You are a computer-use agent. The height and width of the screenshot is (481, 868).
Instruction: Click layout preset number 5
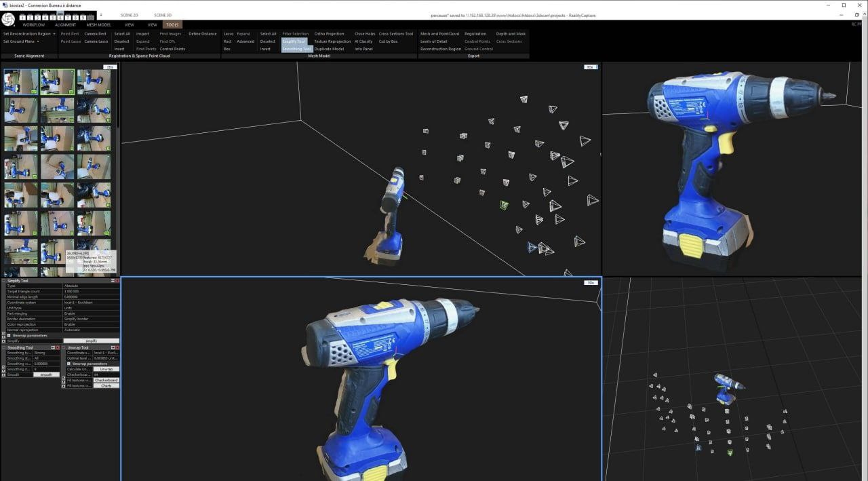click(53, 18)
